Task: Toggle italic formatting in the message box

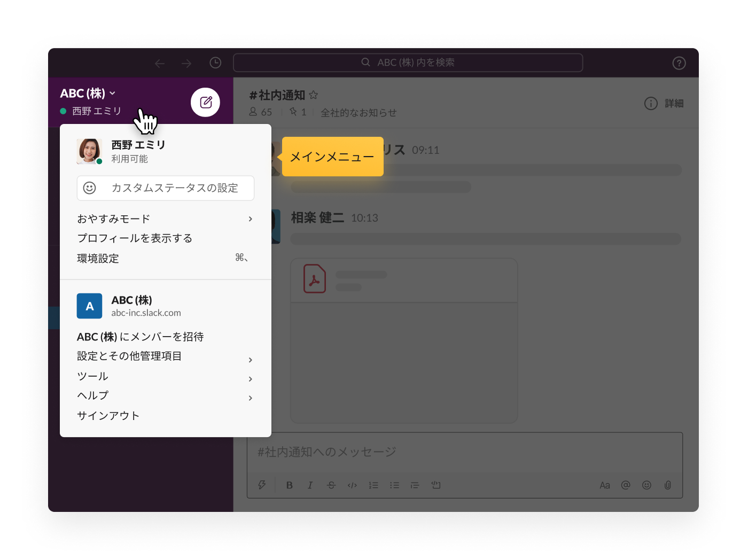Action: [310, 485]
